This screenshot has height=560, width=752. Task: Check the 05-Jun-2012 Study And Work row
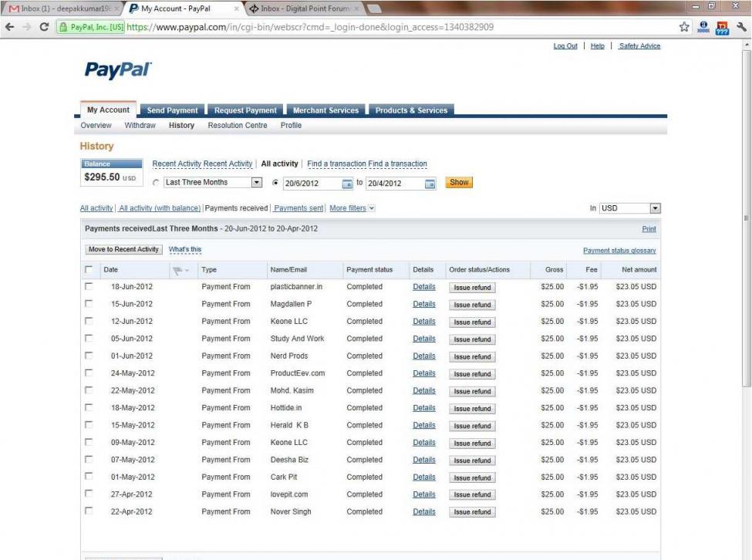click(x=89, y=338)
